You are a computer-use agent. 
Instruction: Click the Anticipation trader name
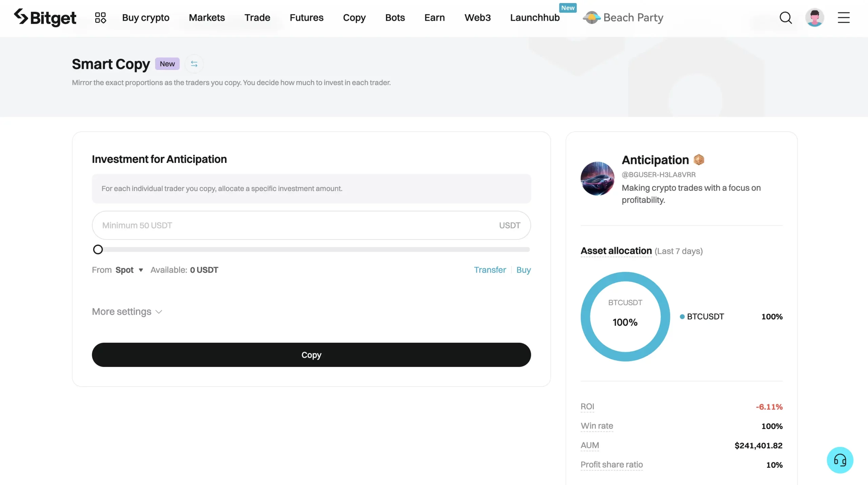[655, 160]
